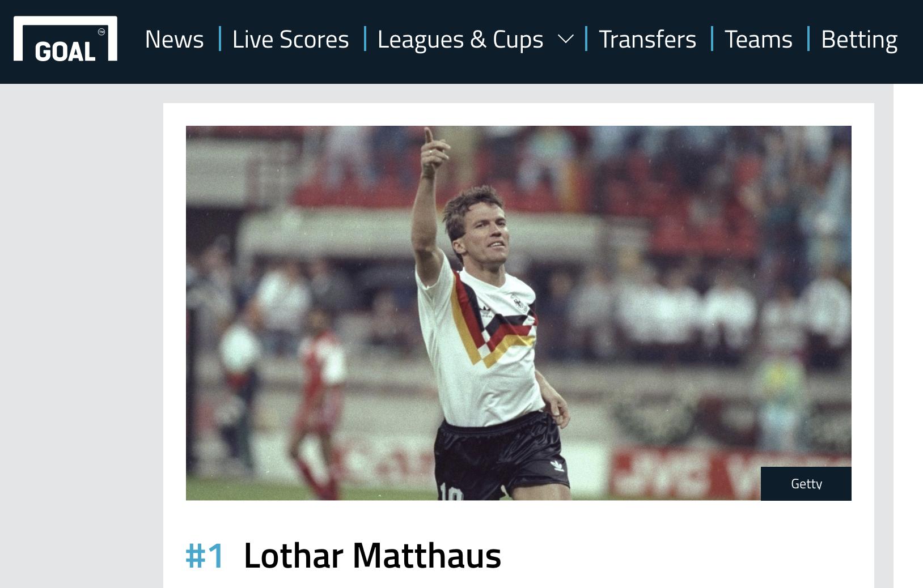
Task: Open the Transfers page
Action: (647, 39)
